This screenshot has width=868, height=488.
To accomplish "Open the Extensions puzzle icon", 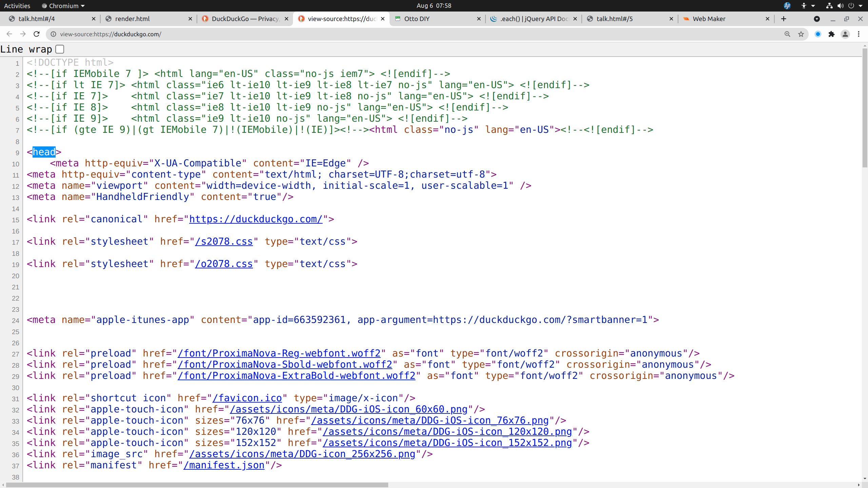I will (831, 34).
